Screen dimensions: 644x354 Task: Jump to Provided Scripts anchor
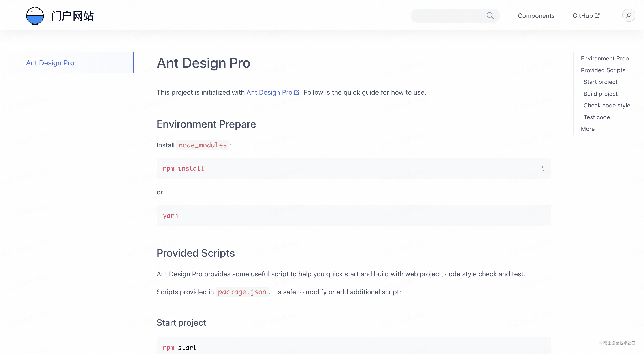click(x=603, y=70)
